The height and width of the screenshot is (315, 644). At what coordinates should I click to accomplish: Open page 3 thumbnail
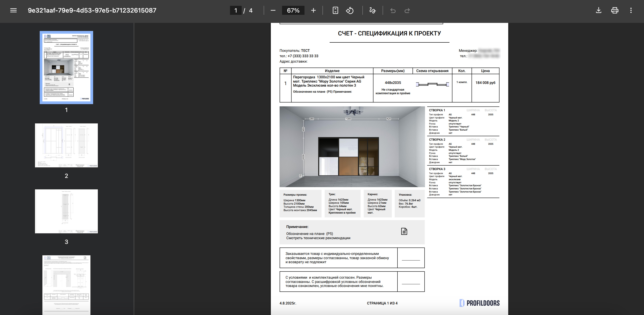click(66, 211)
